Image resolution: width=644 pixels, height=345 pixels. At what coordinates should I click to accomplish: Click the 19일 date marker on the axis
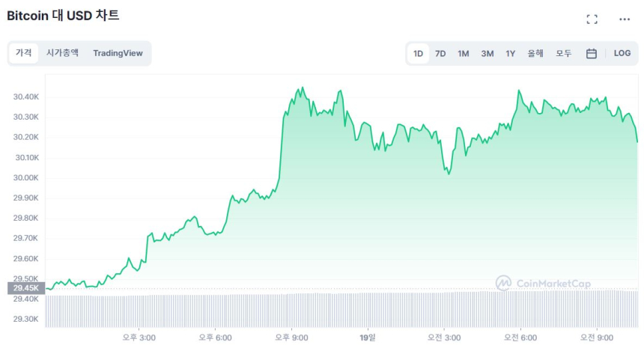coord(367,338)
